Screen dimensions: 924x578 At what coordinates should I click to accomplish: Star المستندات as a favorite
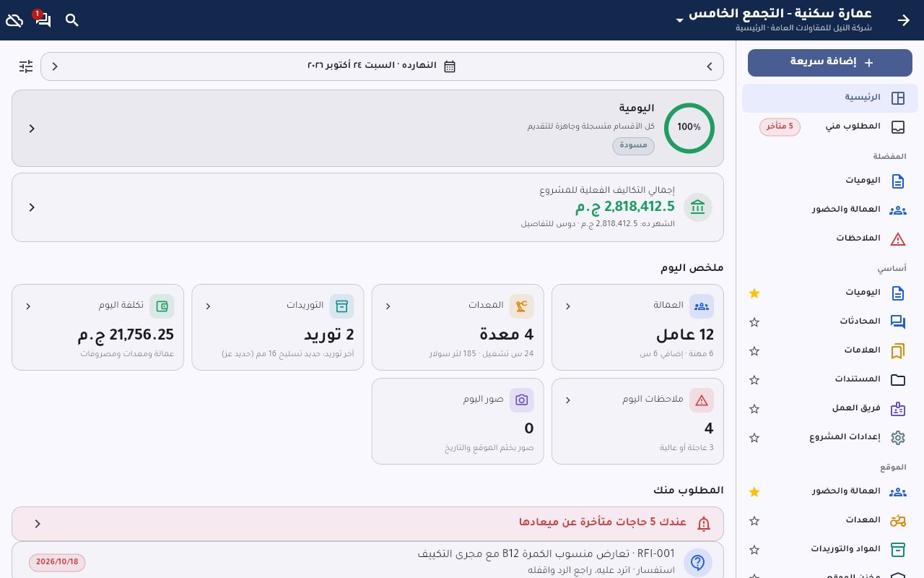(754, 380)
